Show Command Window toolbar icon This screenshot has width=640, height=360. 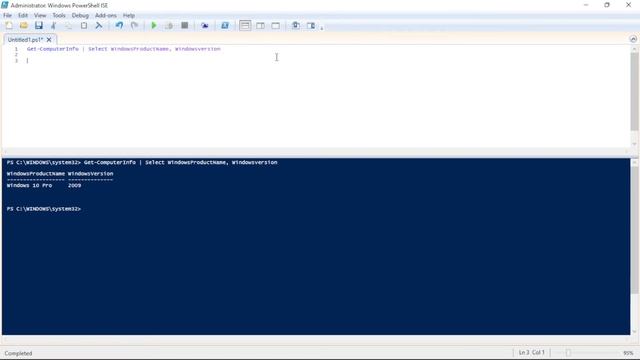point(296,25)
